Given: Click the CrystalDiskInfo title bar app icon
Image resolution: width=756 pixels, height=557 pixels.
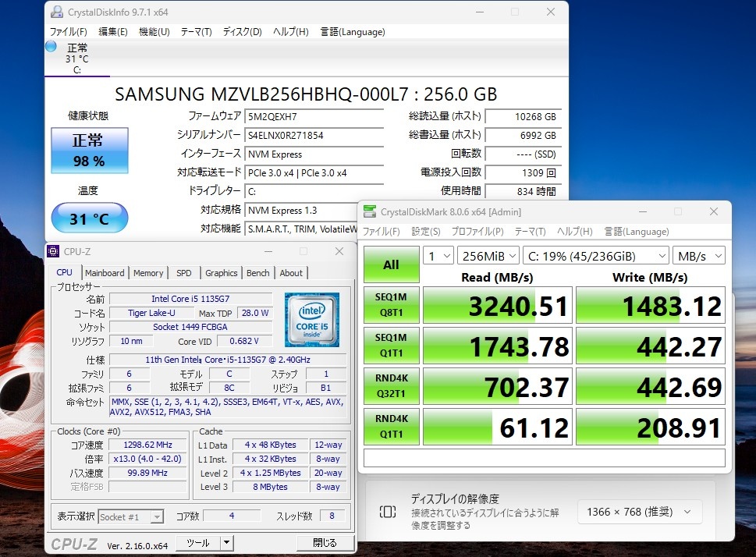Looking at the screenshot, I should (x=56, y=12).
